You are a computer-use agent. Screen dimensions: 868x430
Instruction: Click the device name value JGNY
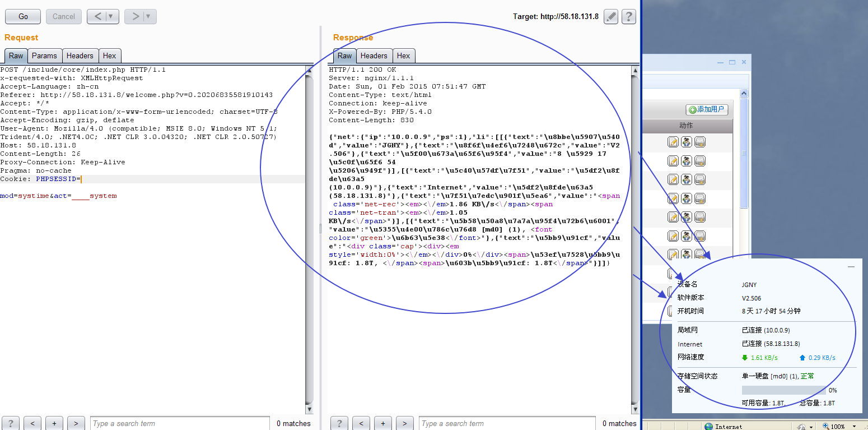(x=749, y=285)
